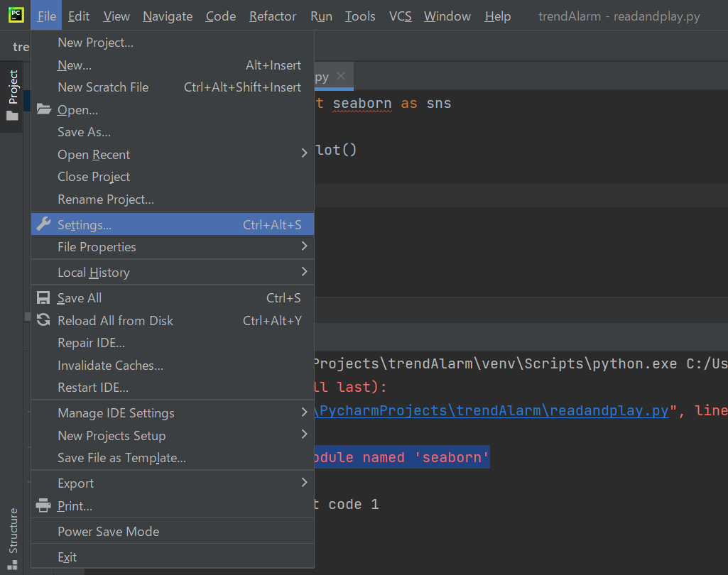
Task: Select Open Recent menu entry
Action: (173, 155)
